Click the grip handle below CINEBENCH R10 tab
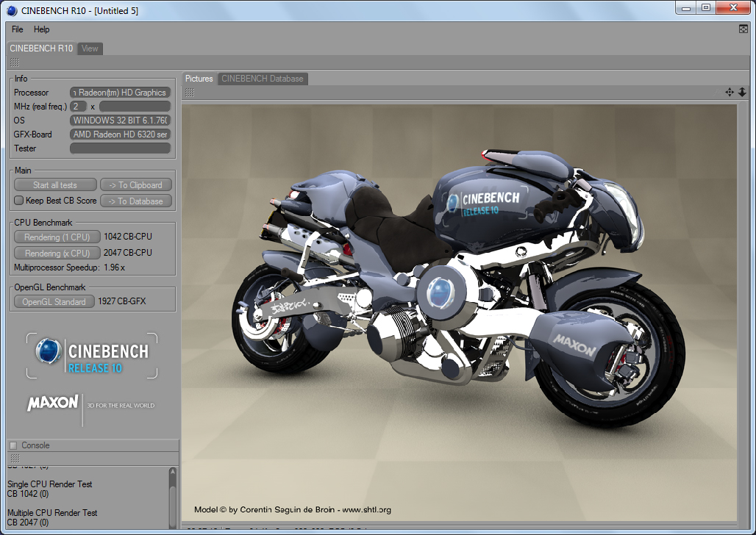Image resolution: width=756 pixels, height=535 pixels. [15, 62]
